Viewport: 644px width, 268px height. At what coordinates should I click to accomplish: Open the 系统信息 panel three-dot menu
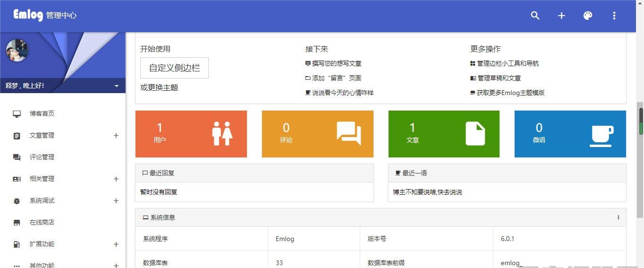tap(619, 217)
